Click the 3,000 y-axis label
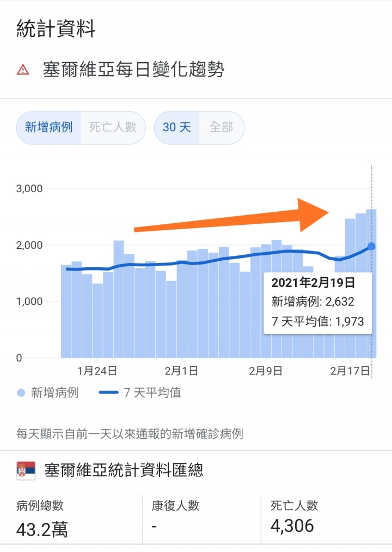Image resolution: width=392 pixels, height=552 pixels. click(29, 189)
